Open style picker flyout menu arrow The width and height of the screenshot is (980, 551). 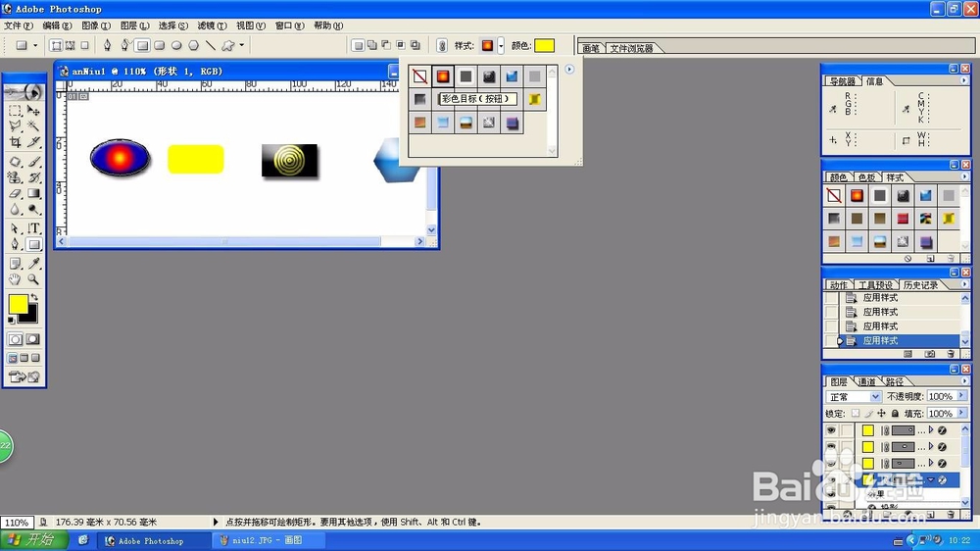pos(569,70)
